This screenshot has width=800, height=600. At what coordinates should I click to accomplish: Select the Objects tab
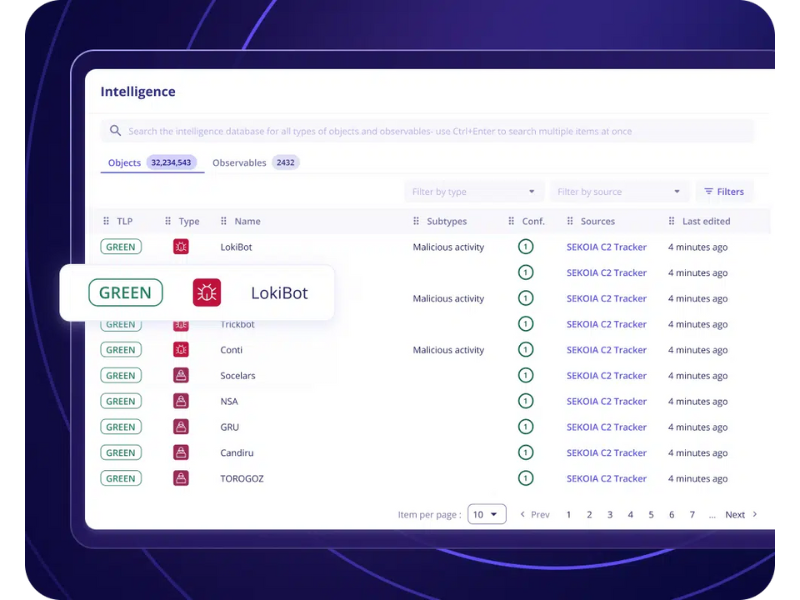[x=123, y=162]
